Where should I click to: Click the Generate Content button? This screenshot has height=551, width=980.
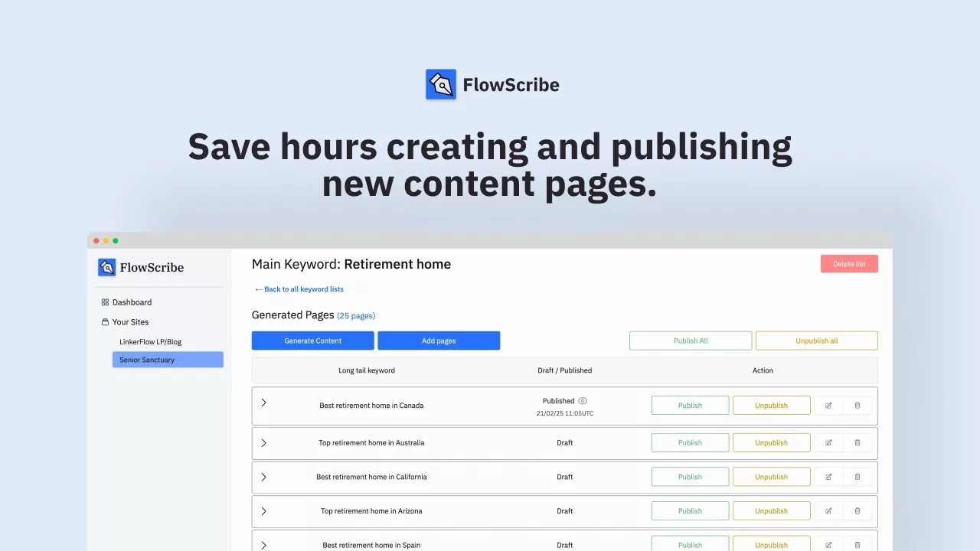(312, 341)
